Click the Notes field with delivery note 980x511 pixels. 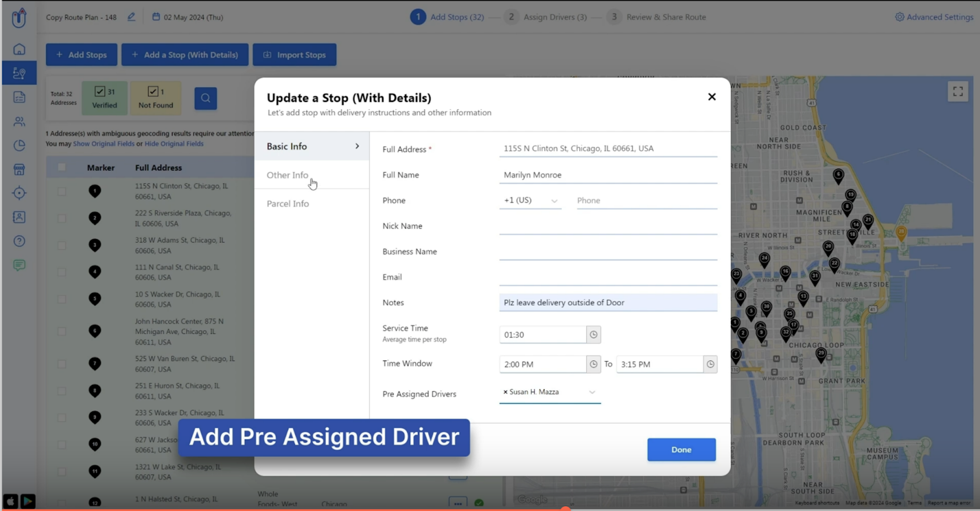point(608,302)
